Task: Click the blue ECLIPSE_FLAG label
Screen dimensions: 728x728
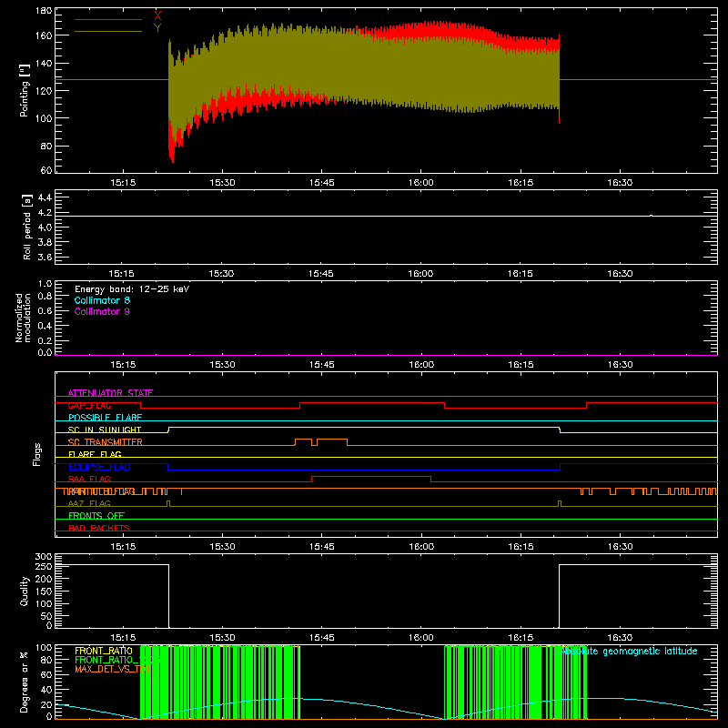Action: 99,467
